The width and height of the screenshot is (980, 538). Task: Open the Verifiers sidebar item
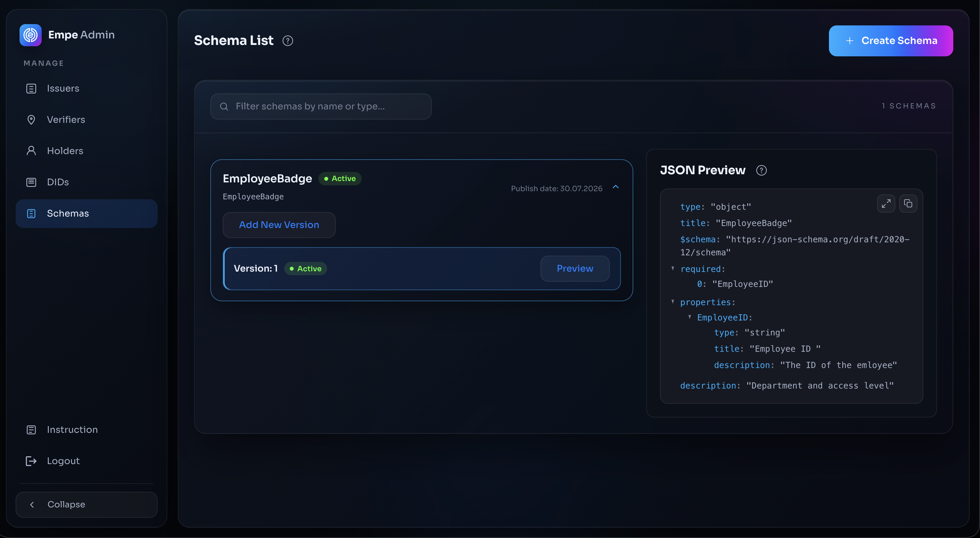(86, 120)
